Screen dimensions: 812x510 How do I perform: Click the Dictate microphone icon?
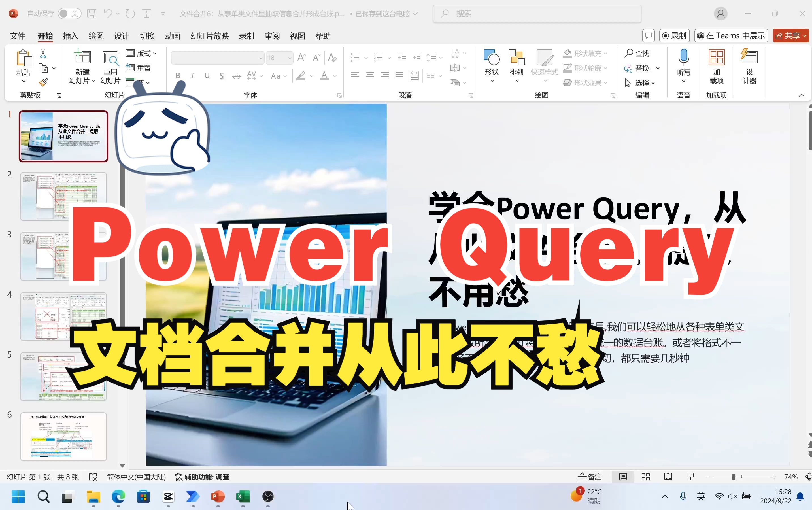(684, 57)
